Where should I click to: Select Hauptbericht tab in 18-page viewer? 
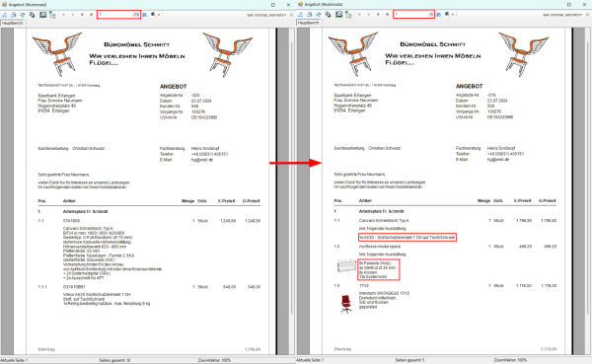(x=13, y=23)
